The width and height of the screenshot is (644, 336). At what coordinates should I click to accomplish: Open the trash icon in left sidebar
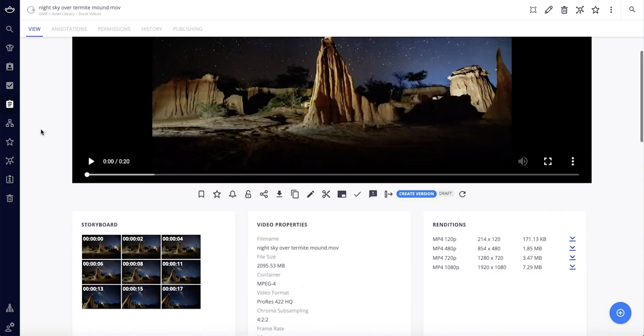click(10, 198)
